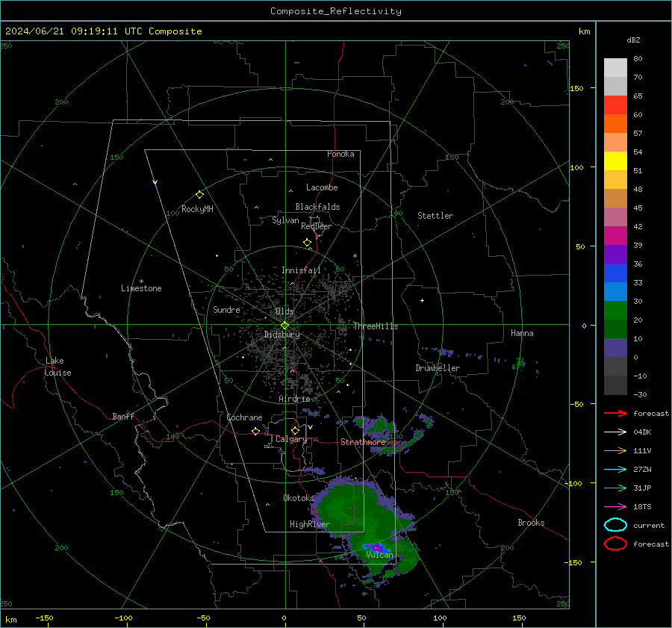Viewport: 672px width, 628px height.
Task: Click the Blackfalds city label
Action: click(317, 207)
